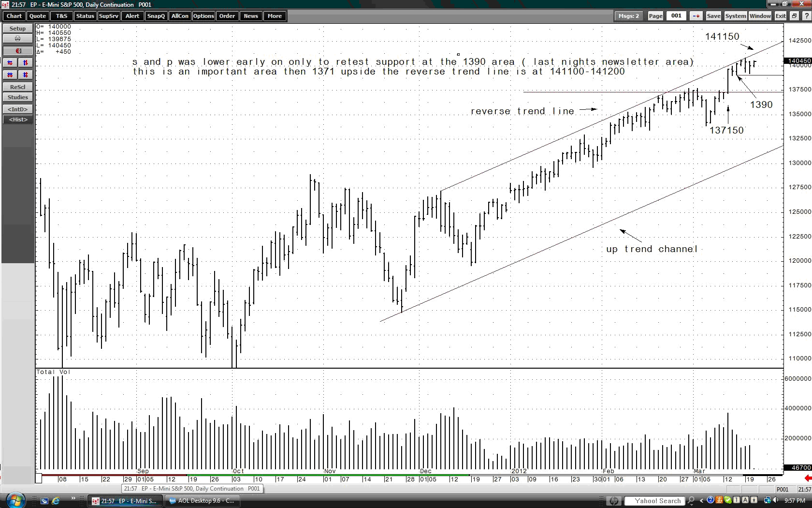Screen dimensions: 812x508
Task: Click the blue number 2 tray icon
Action: [x=710, y=500]
